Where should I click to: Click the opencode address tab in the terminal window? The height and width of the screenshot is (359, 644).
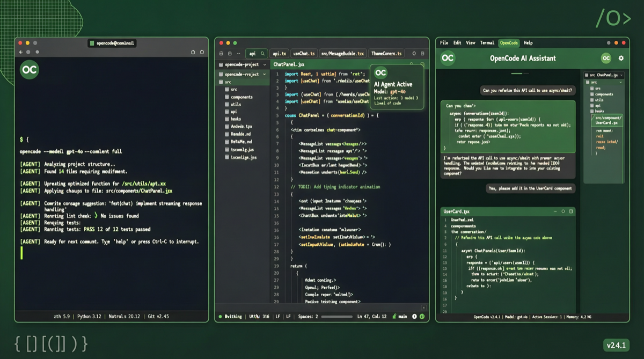pos(111,43)
